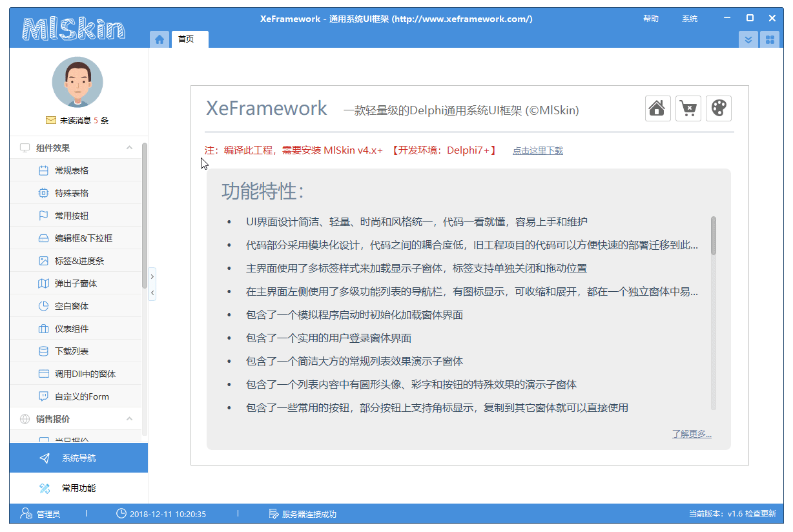Switch to the 系统导航 panel
Screen dimensions: 793x532
[79, 458]
